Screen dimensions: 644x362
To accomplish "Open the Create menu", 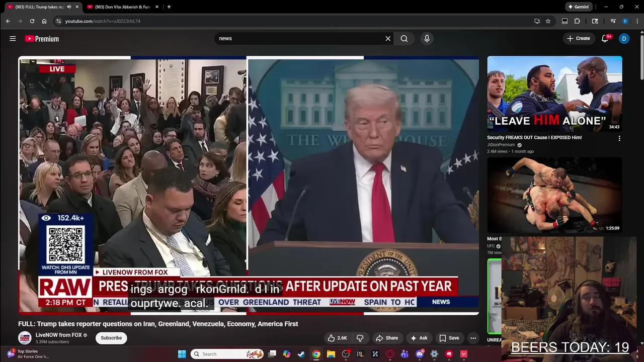I will pos(579,38).
